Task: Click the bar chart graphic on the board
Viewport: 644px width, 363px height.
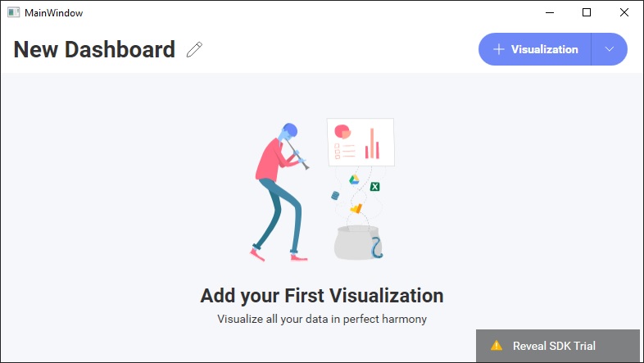Action: coord(372,143)
